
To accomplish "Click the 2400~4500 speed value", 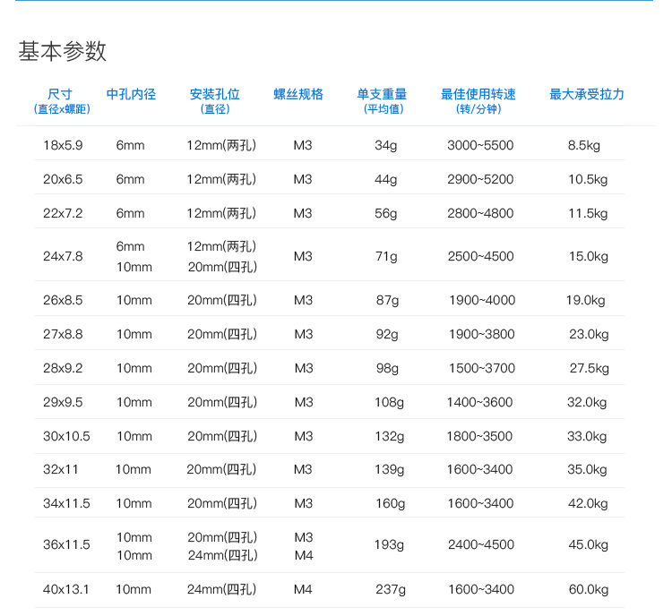I will click(480, 545).
